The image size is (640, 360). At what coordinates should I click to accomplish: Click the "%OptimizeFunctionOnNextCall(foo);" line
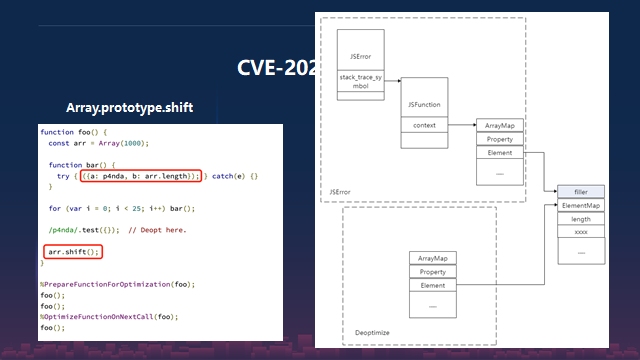point(109,317)
